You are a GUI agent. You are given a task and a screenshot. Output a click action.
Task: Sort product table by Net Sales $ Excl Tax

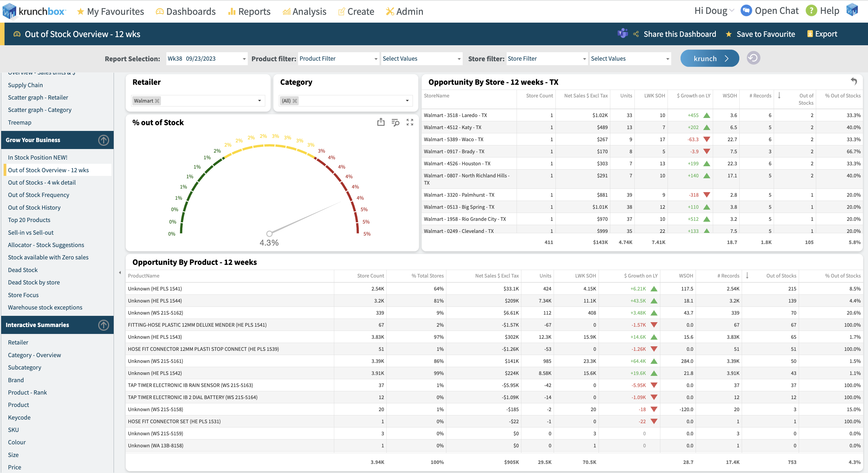pyautogui.click(x=497, y=276)
